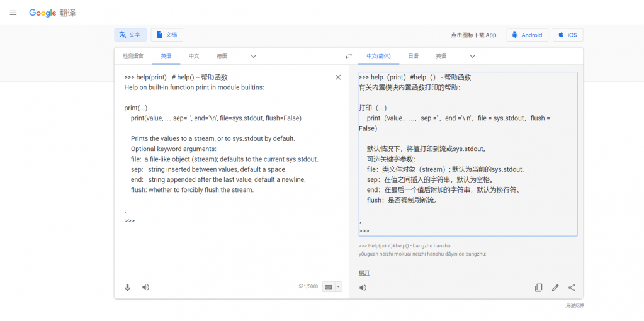Viewport: 644px width, 321px height.
Task: Share the translation via share icon
Action: pyautogui.click(x=572, y=288)
